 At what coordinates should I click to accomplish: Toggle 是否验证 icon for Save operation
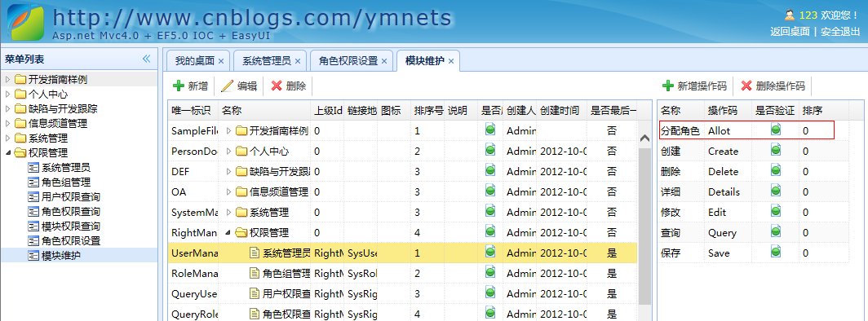tap(776, 252)
